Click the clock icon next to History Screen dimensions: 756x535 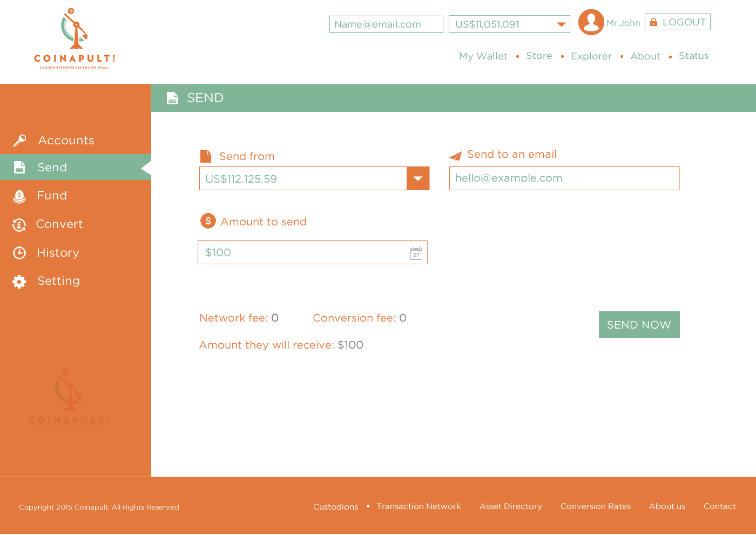click(x=19, y=253)
